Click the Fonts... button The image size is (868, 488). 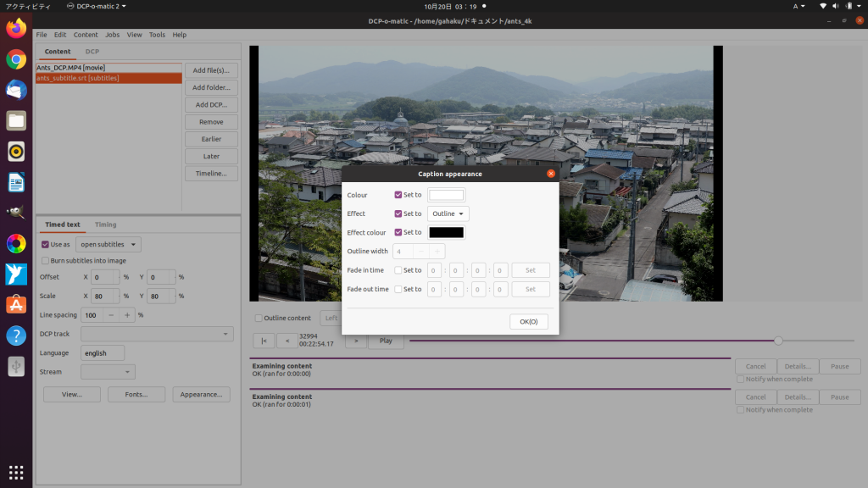[136, 395]
